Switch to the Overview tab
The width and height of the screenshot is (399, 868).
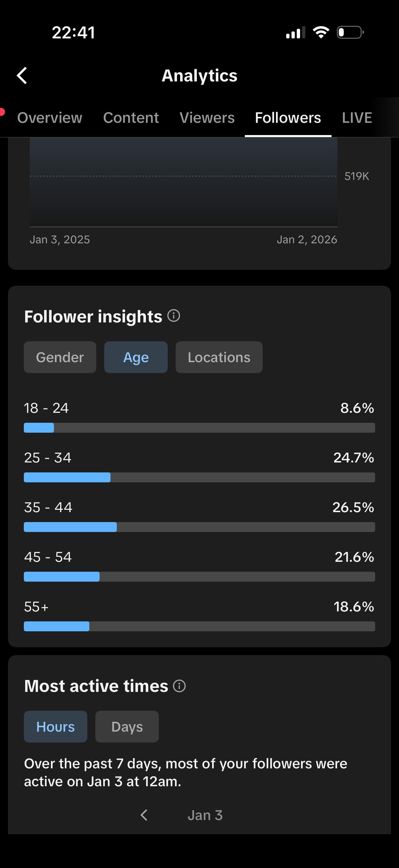pos(50,118)
